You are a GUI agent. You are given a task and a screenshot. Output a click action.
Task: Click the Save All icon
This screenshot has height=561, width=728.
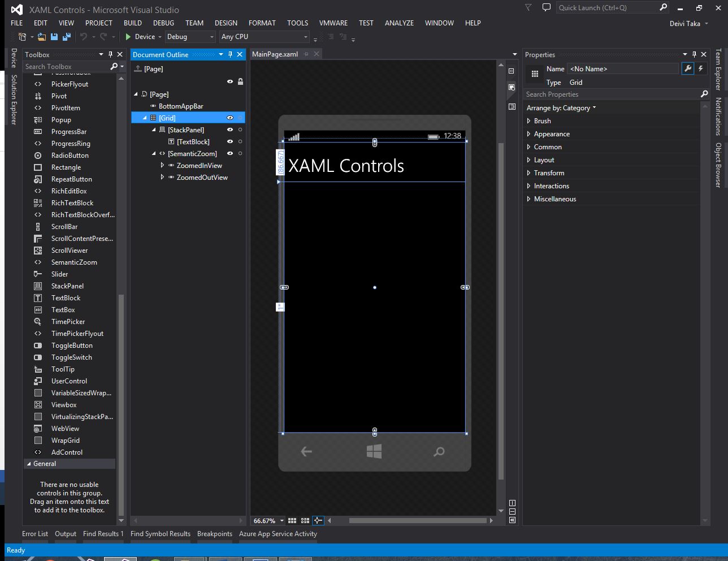pos(66,37)
